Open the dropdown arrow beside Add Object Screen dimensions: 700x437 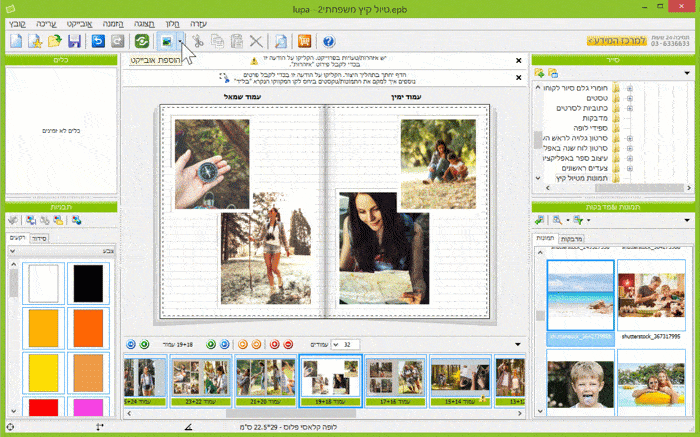pos(180,41)
